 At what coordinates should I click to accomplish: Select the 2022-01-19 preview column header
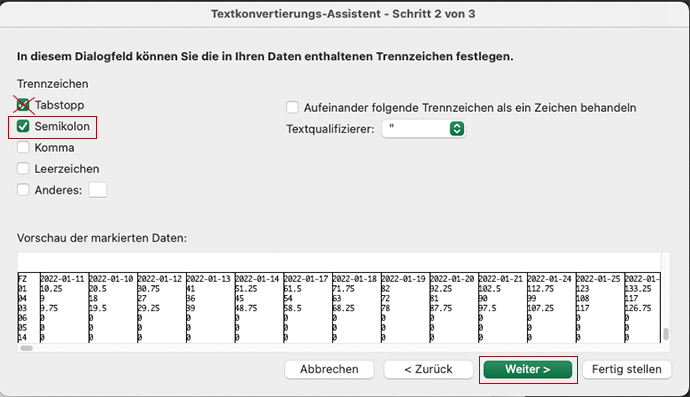coord(404,279)
